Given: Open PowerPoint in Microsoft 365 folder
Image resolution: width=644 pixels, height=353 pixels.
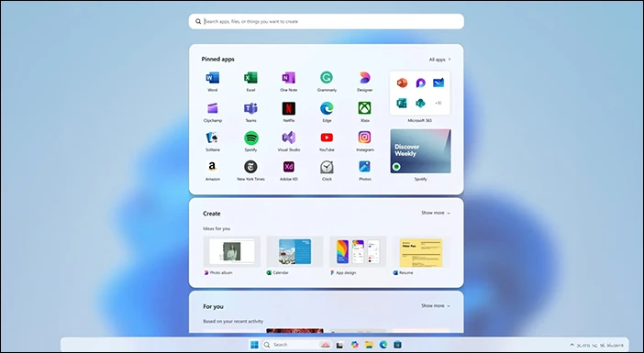Looking at the screenshot, I should click(x=402, y=83).
